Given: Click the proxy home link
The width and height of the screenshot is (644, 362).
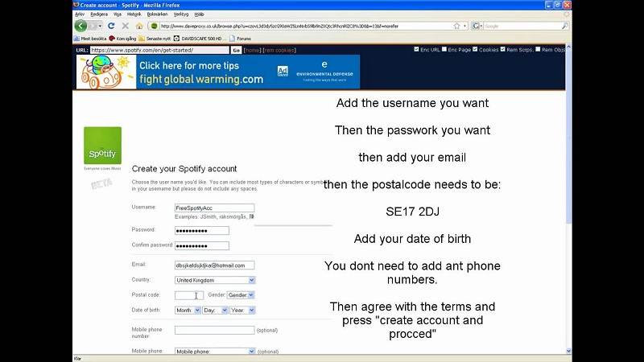Looking at the screenshot, I should click(252, 50).
